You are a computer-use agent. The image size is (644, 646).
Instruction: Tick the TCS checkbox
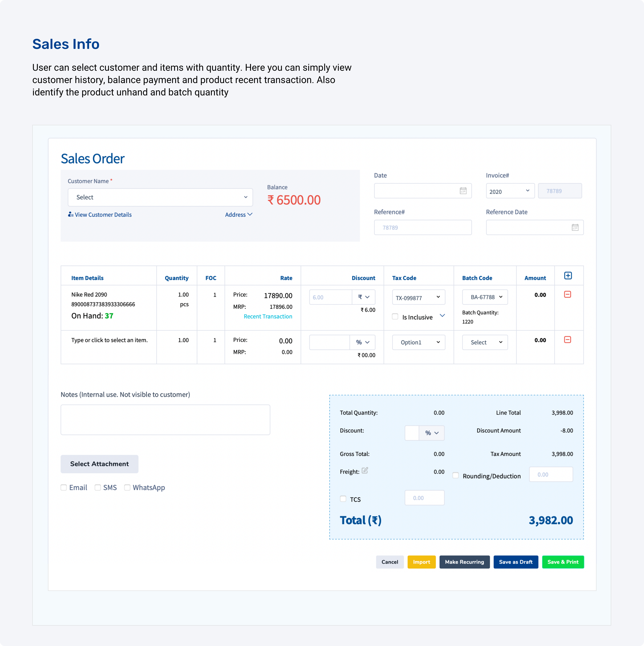point(343,499)
